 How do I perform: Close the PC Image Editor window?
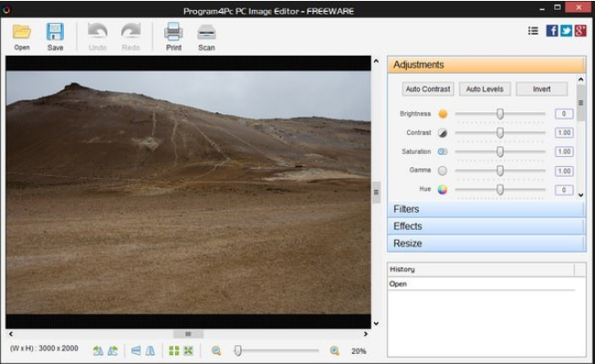click(x=579, y=7)
